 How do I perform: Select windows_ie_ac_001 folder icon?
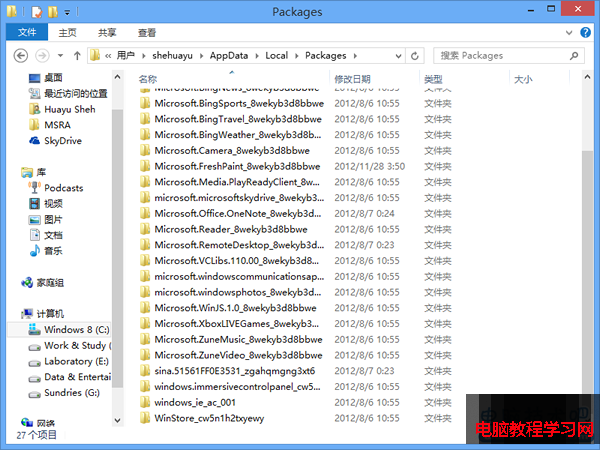coord(145,402)
